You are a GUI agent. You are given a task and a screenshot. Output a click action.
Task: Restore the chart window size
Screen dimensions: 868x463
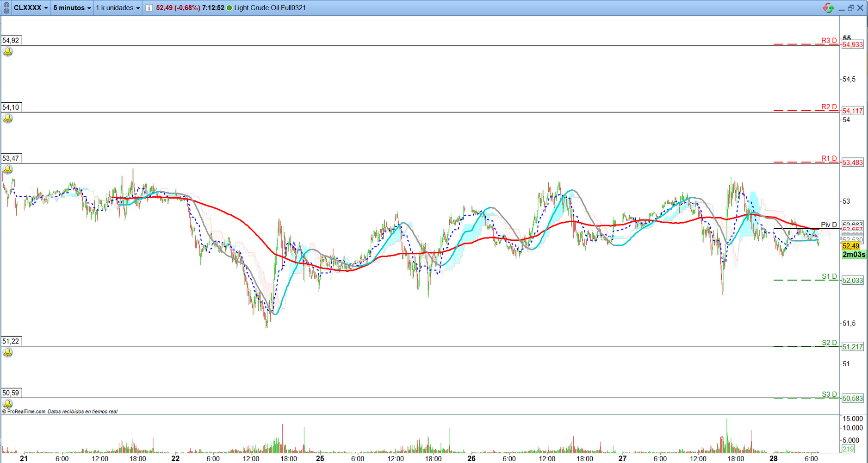(850, 8)
